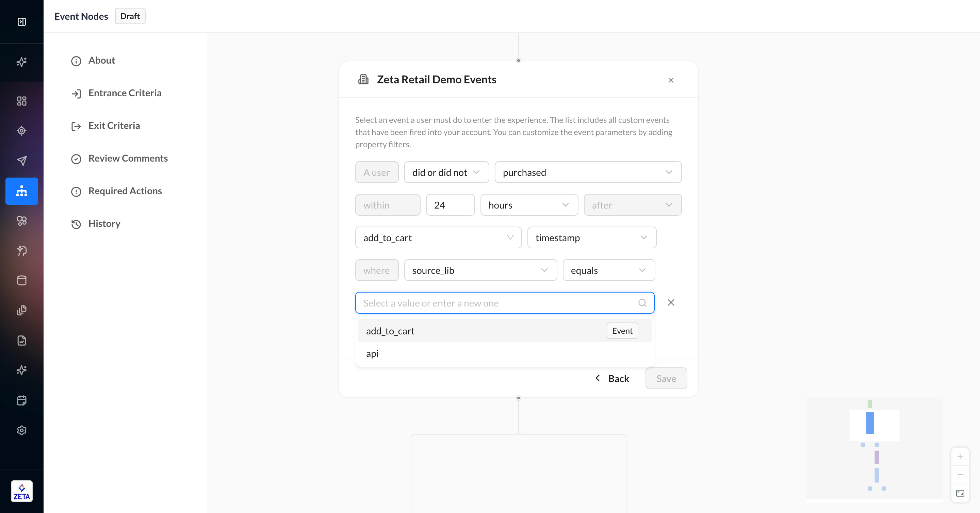Screen dimensions: 980x513
Task: Expand the collapsed left sidebar panel
Action: click(22, 22)
